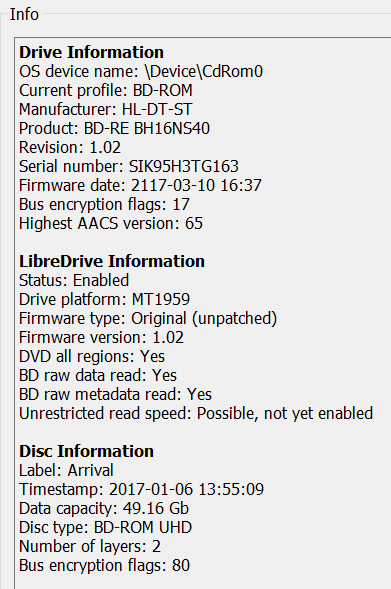Screen dimensions: 391x589
Task: Click the Label Arrival line
Action: [66, 470]
